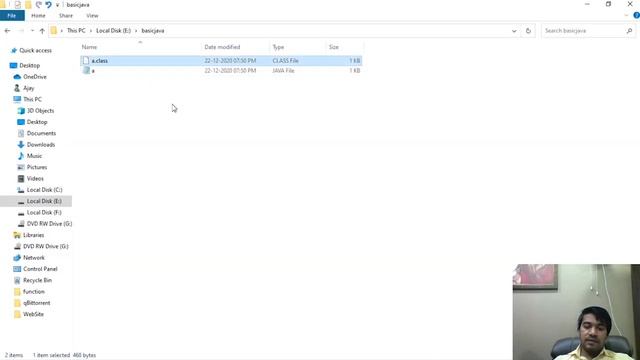Viewport: 640px width, 360px height.
Task: Open Downloads in the sidebar
Action: pos(41,144)
